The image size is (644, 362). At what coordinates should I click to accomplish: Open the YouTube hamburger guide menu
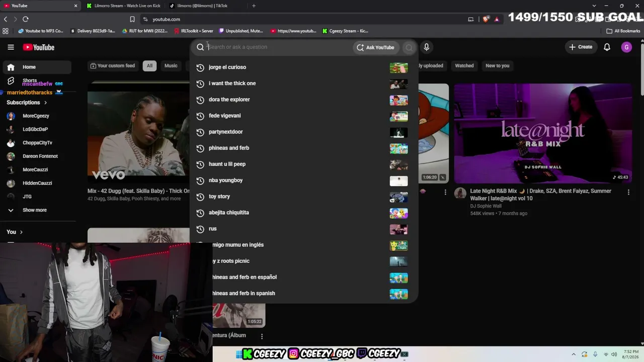11,47
